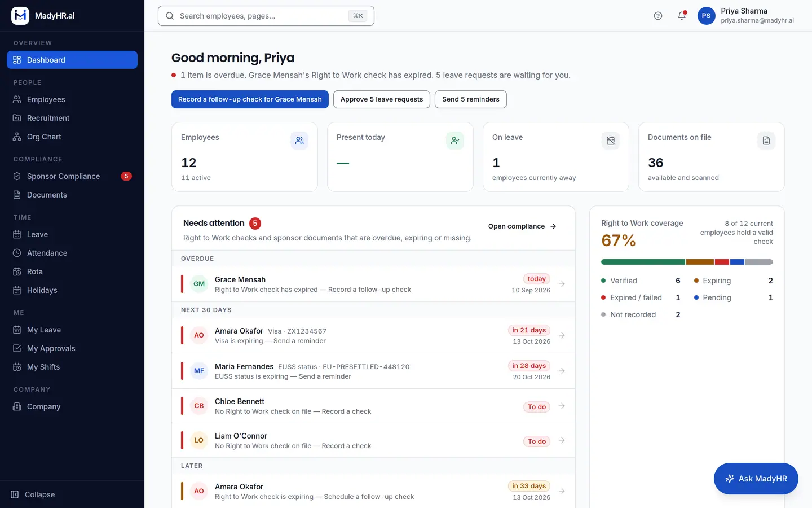Click arrow icon on Grace Mensah row
Screen dimensions: 812x508
pos(562,284)
